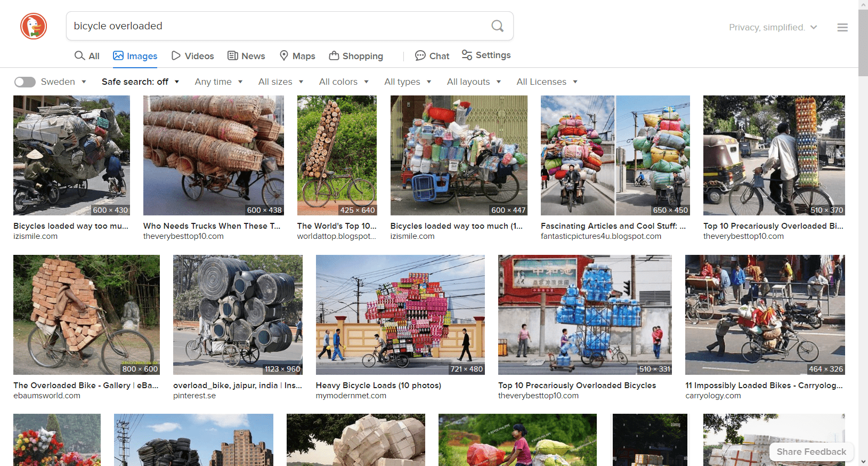
Task: Open the Videos search tab
Action: pos(192,56)
